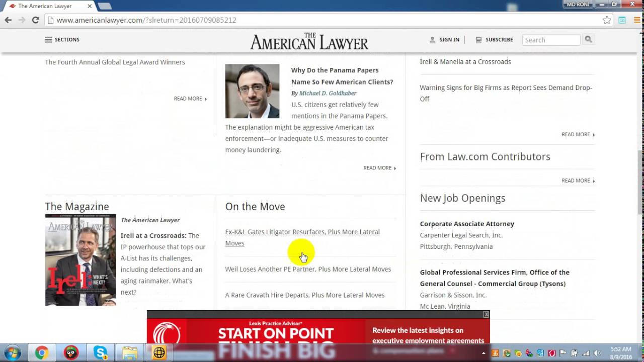Click the Subscribe link
Viewport: 644px width, 362px height.
click(499, 40)
